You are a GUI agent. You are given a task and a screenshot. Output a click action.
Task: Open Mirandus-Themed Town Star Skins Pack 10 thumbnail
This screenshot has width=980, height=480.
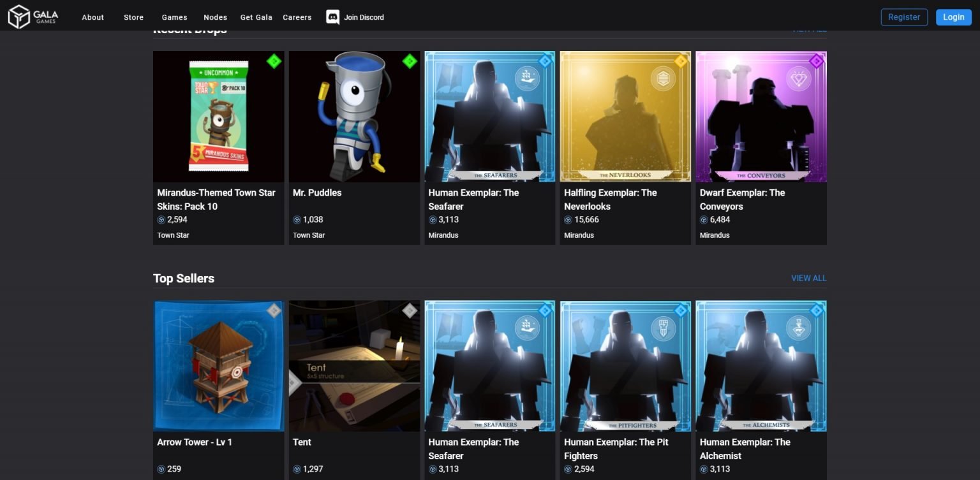point(219,117)
